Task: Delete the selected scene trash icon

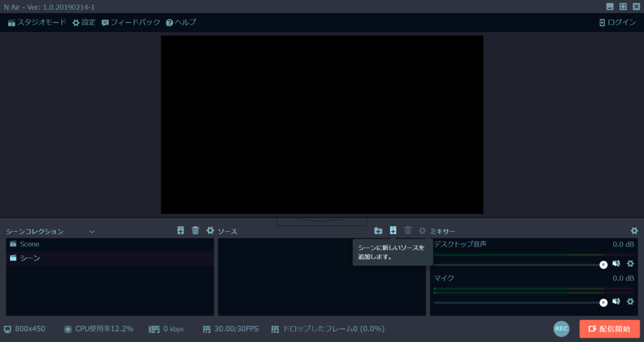Action: (x=196, y=230)
